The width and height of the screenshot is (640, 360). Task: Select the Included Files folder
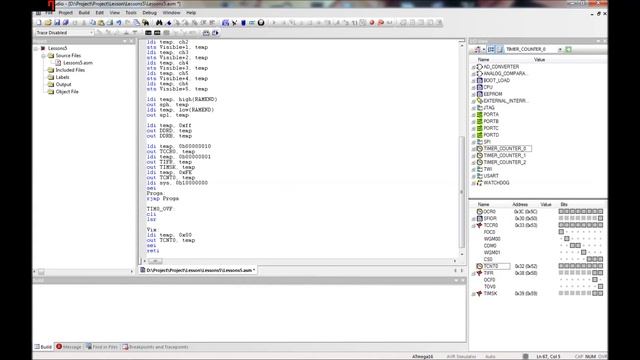click(x=70, y=70)
